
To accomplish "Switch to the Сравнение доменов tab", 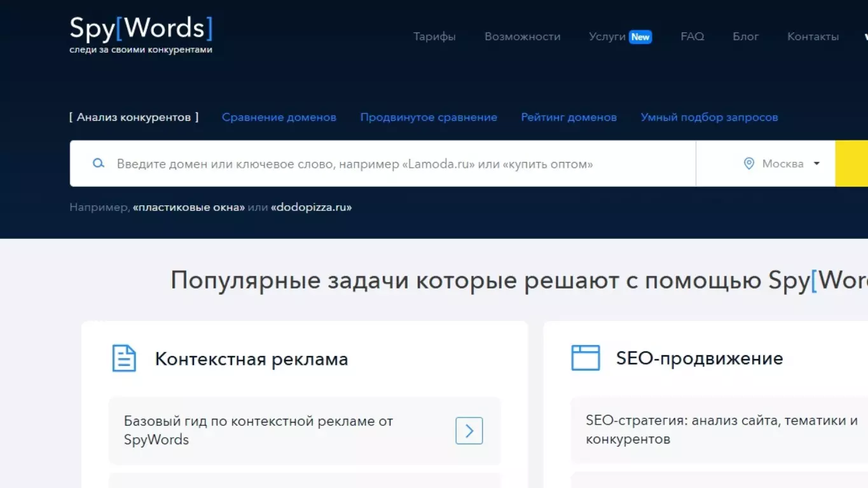I will click(279, 117).
